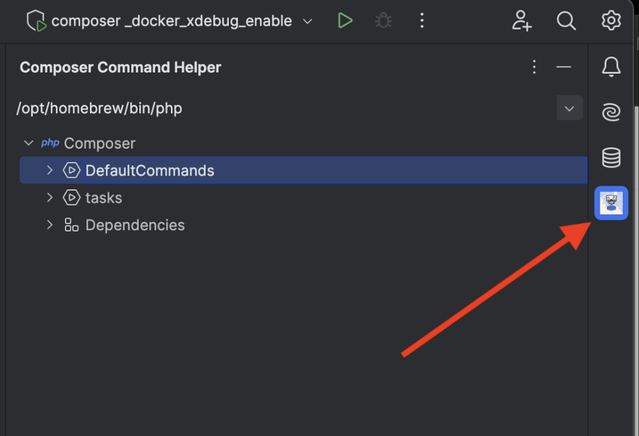Screen dimensions: 639x436
Task: Select the tasks tree item
Action: coord(104,198)
